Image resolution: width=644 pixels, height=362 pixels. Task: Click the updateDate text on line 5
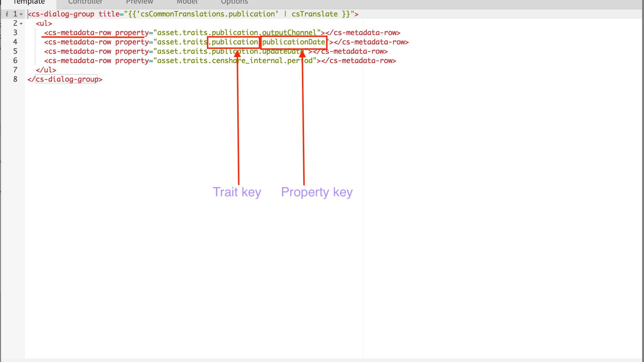(283, 51)
